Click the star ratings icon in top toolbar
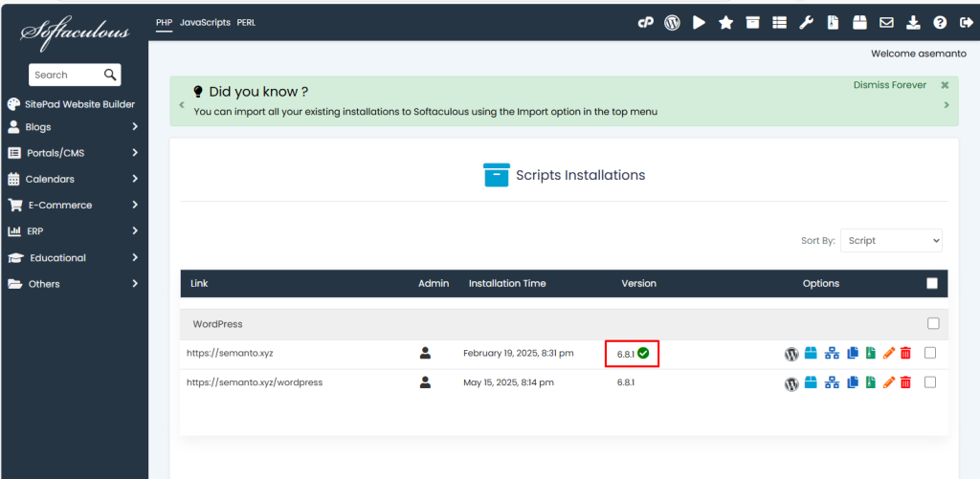Screen dimensions: 980x479 tap(725, 23)
